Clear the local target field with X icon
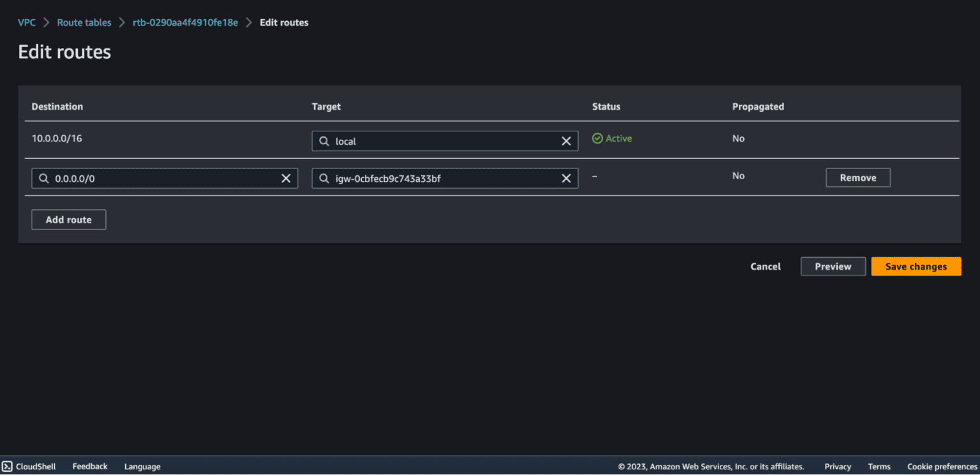The image size is (980, 475). click(566, 142)
